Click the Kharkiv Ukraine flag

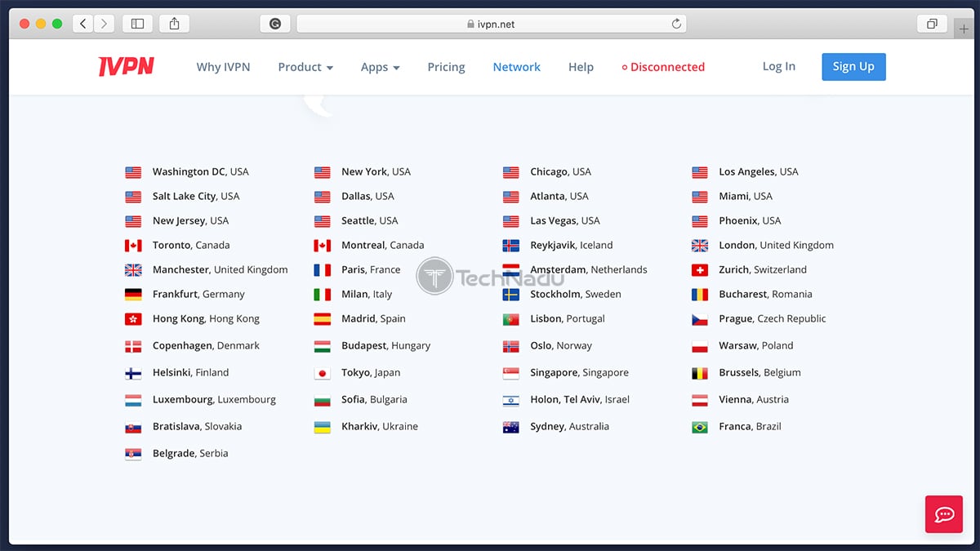coord(323,427)
